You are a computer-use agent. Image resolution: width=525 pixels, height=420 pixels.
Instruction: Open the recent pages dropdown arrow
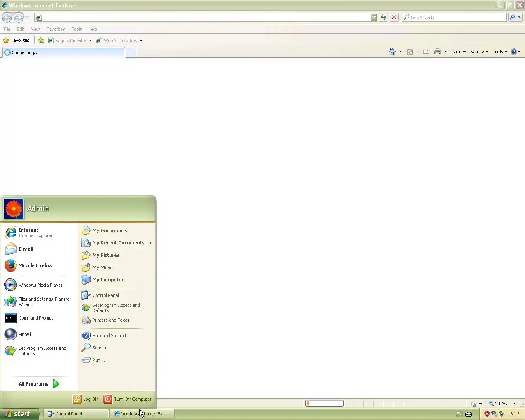click(x=27, y=17)
